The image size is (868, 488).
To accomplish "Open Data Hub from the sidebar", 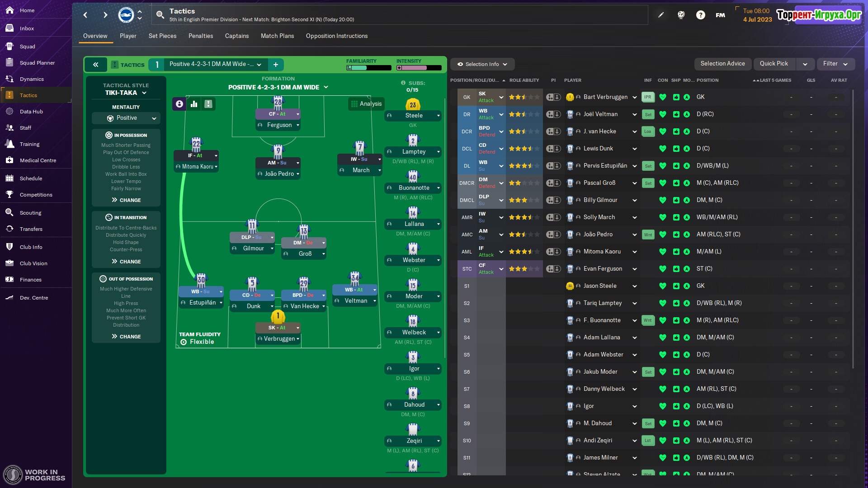I will [31, 112].
